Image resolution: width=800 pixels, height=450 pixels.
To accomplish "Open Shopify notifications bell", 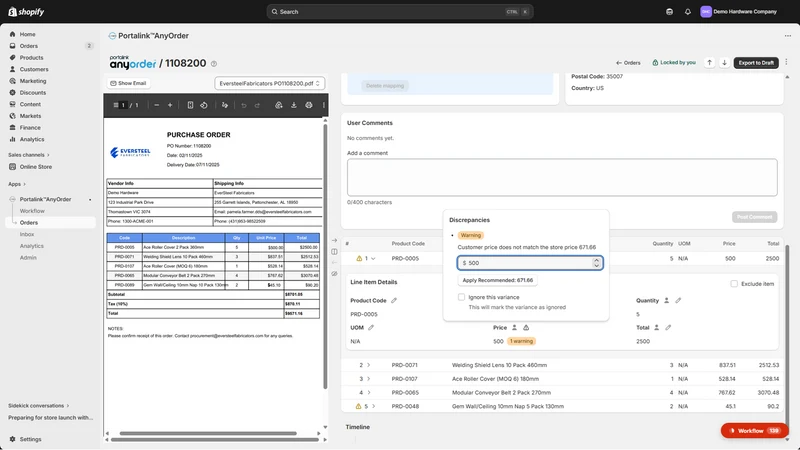I will pos(688,12).
